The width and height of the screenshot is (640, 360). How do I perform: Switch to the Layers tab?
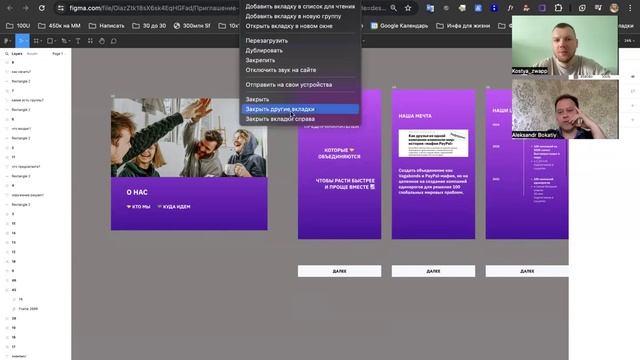[17, 53]
